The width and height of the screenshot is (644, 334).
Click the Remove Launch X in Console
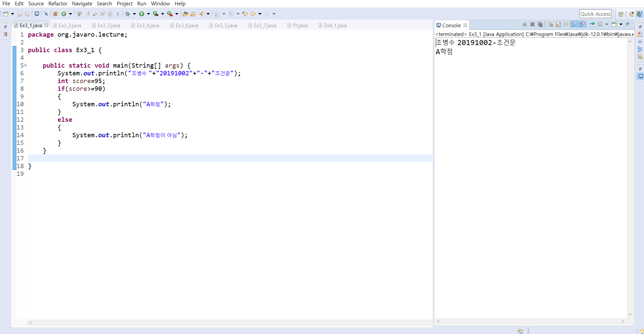click(532, 24)
